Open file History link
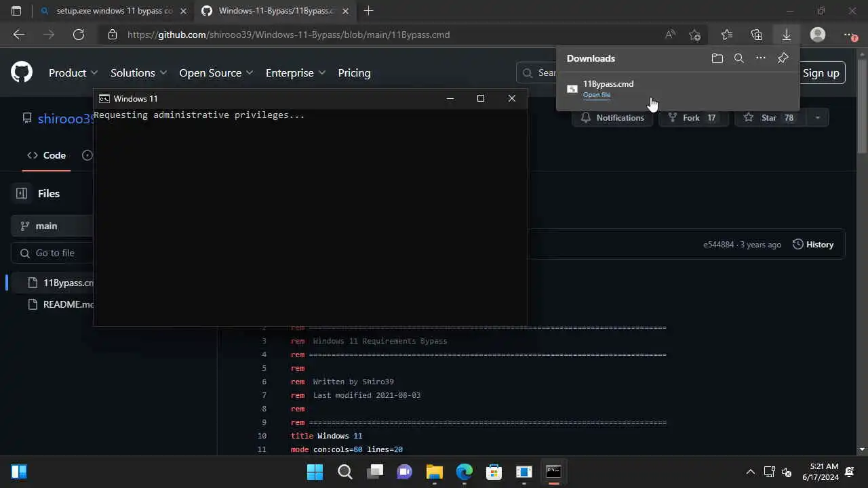The width and height of the screenshot is (868, 488). tap(813, 245)
